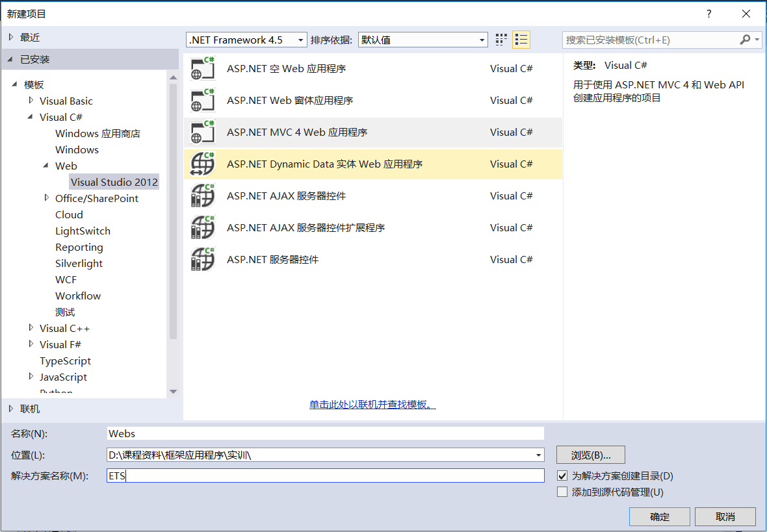Expand the 联机 section
This screenshot has width=767, height=532.
(x=11, y=409)
